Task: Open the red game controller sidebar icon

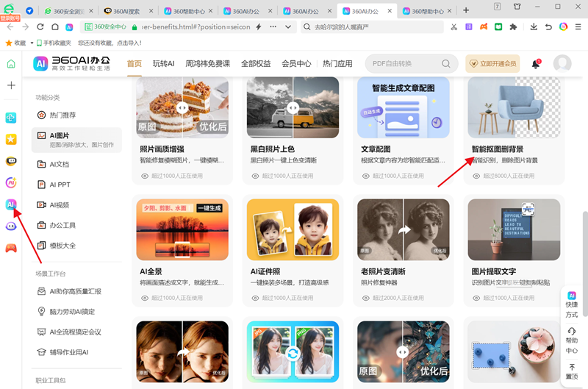Action: [x=11, y=248]
